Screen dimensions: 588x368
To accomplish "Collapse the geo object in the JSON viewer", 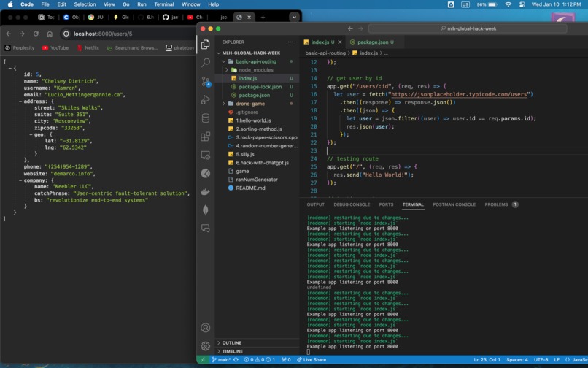I will pyautogui.click(x=31, y=134).
